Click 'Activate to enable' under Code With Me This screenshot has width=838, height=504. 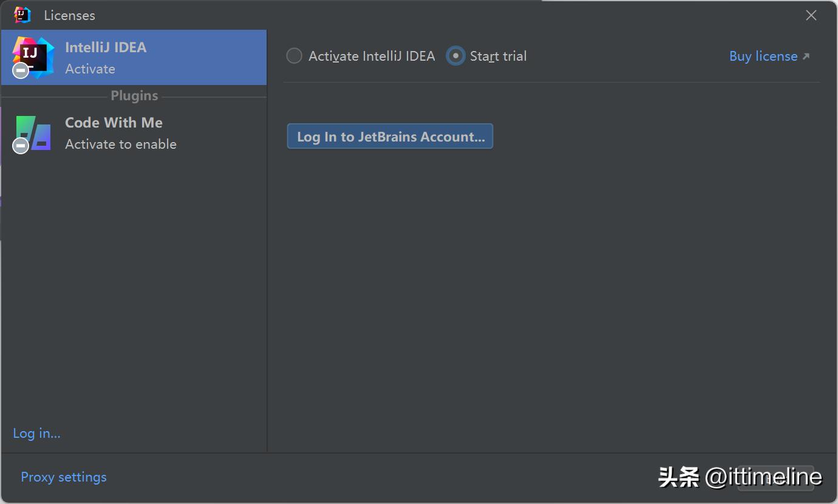121,145
